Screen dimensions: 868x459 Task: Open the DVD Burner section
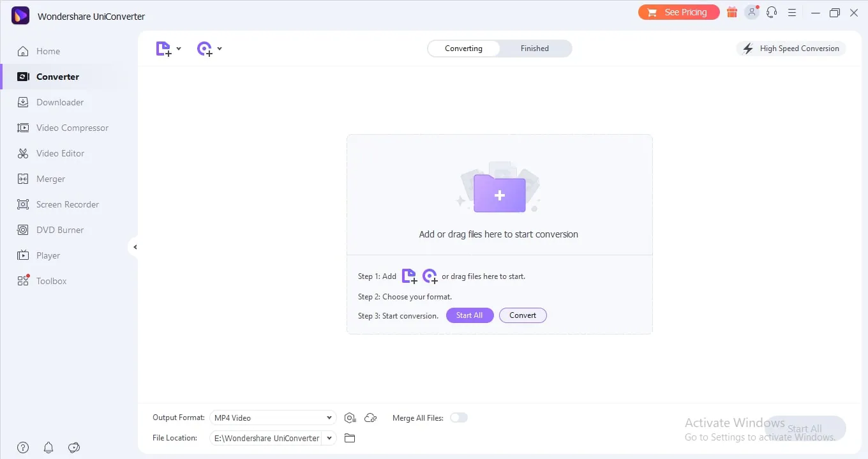click(50, 230)
